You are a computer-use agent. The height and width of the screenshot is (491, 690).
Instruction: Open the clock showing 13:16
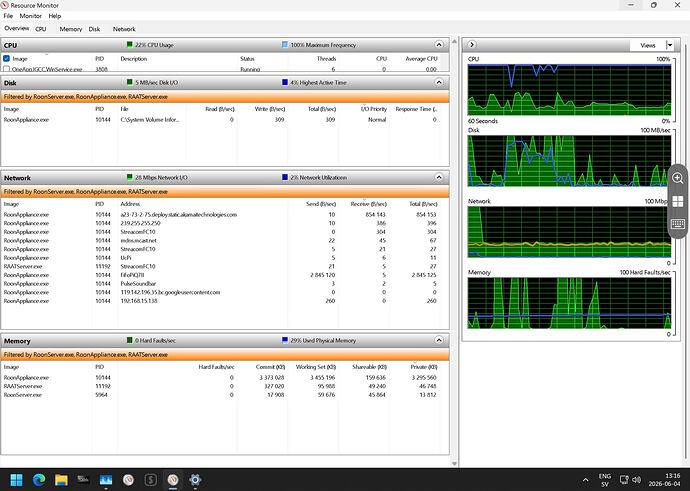664,480
